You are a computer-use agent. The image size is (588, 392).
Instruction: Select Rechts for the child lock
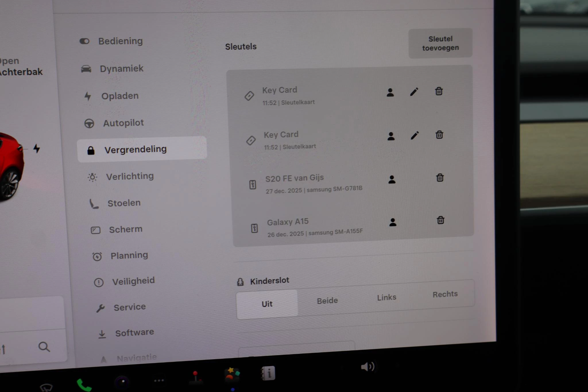click(445, 294)
